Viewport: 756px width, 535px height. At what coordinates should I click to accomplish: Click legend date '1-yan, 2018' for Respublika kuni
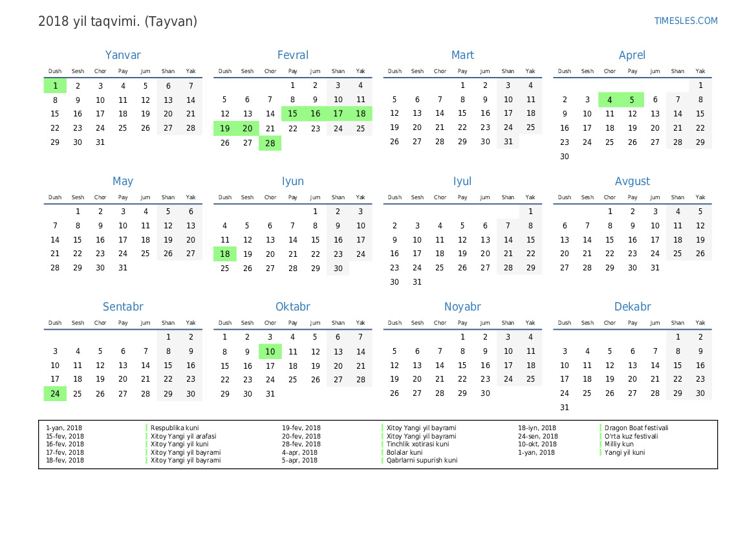(x=63, y=428)
